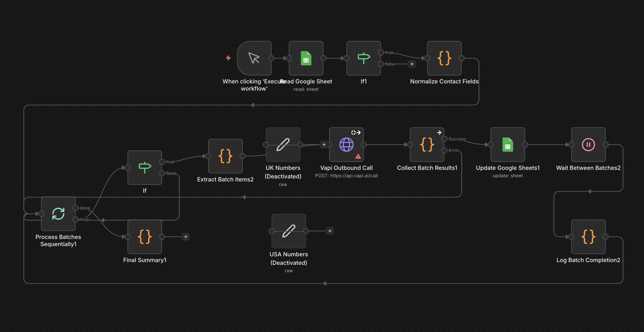The height and width of the screenshot is (332, 644).
Task: Click the done output of Process Batches
Action: click(75, 208)
